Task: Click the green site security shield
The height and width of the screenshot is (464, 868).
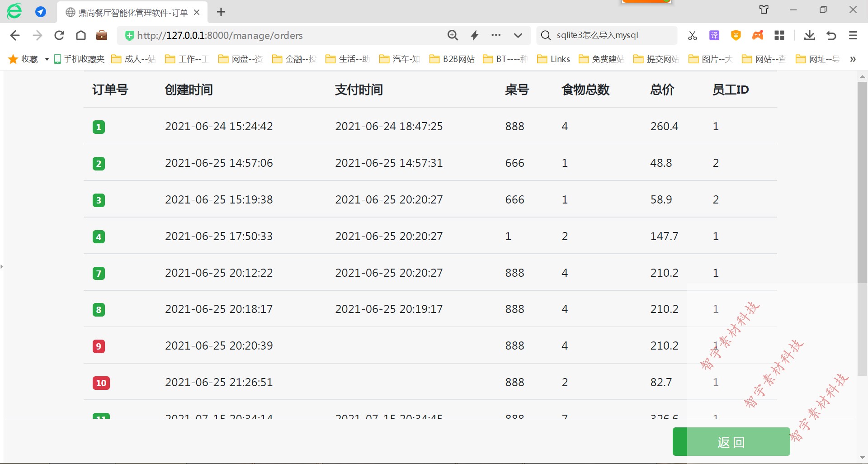Action: [x=129, y=36]
